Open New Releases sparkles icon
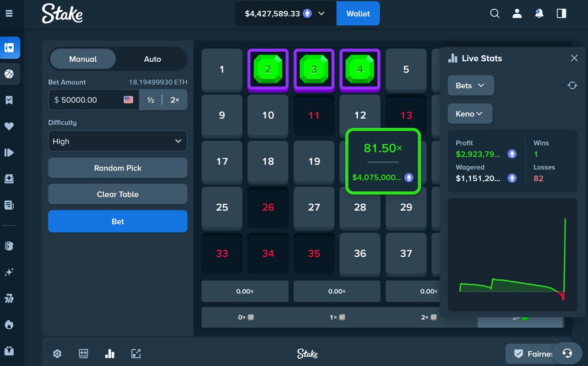The image size is (588, 366). 9,272
